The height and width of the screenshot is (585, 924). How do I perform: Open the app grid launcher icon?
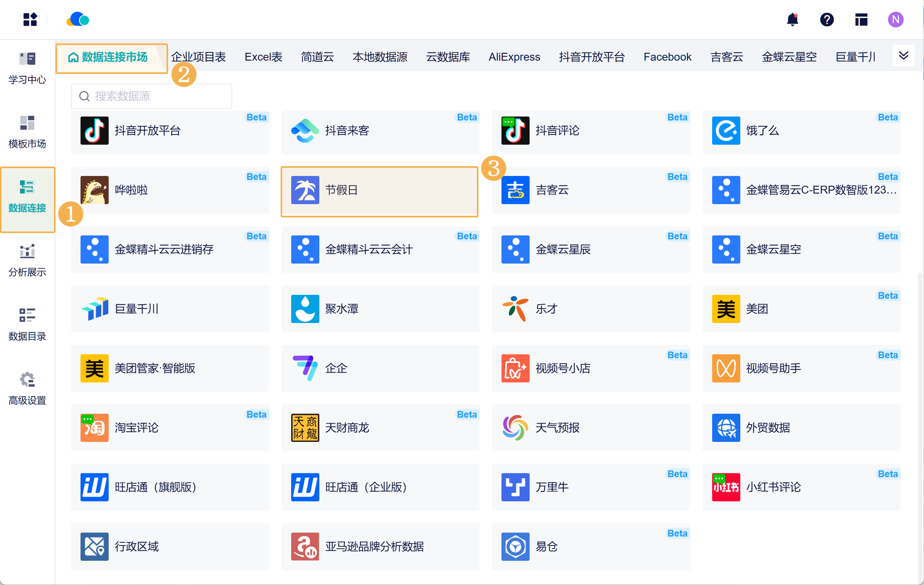point(30,20)
